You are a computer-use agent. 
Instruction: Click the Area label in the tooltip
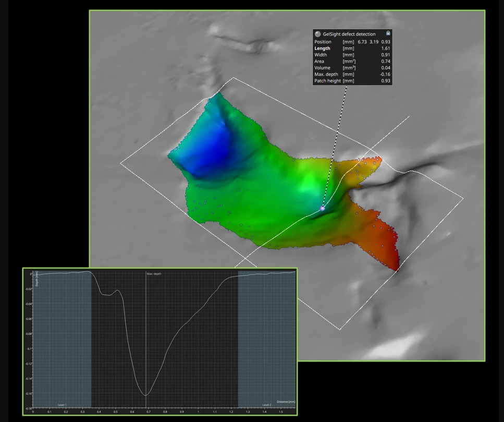(x=319, y=61)
